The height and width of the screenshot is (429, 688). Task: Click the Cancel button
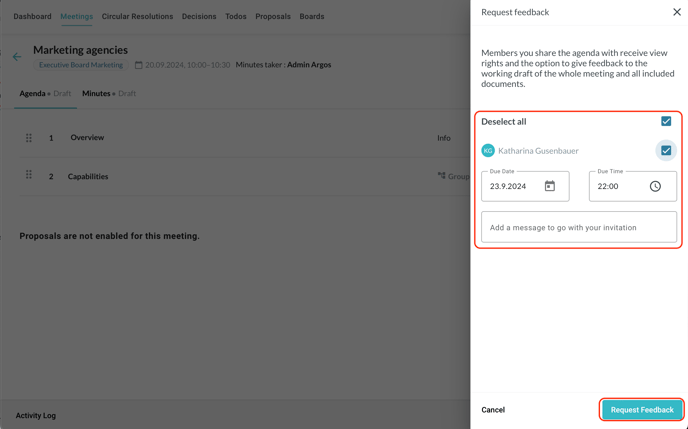pyautogui.click(x=493, y=410)
